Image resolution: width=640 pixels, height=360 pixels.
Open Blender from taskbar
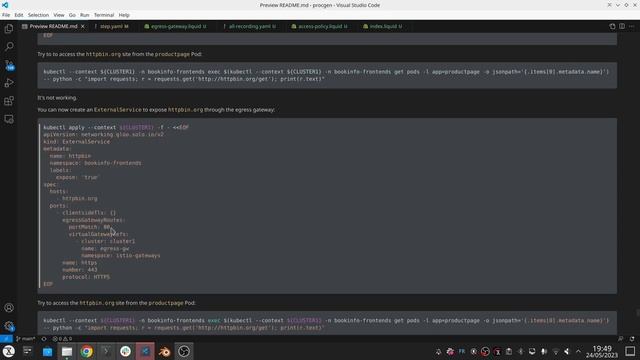[164, 351]
